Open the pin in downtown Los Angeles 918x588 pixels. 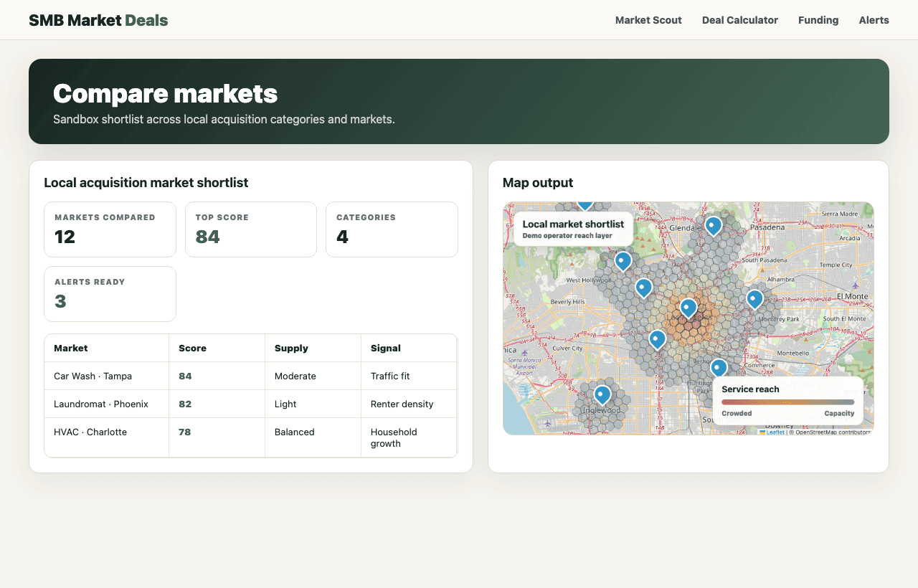688,308
